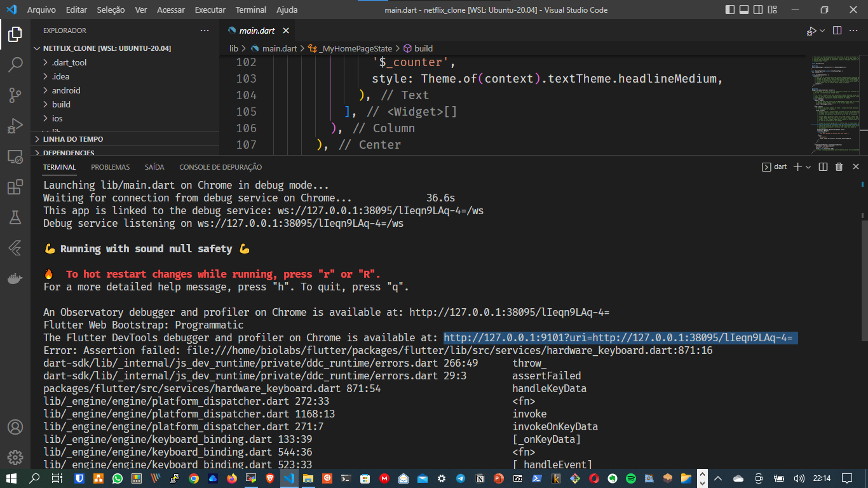Open the Extensions view
The width and height of the screenshot is (868, 488).
(15, 187)
